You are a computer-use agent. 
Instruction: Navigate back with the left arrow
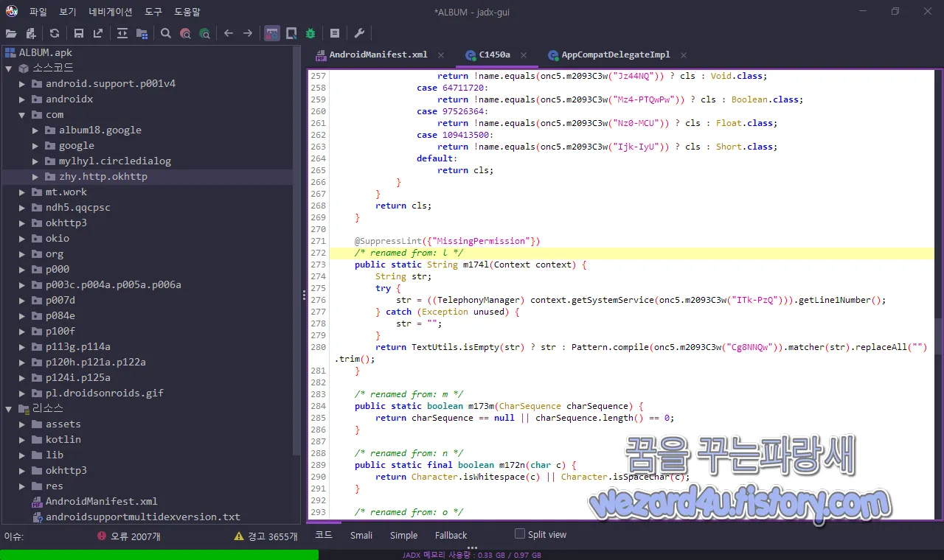pos(229,33)
